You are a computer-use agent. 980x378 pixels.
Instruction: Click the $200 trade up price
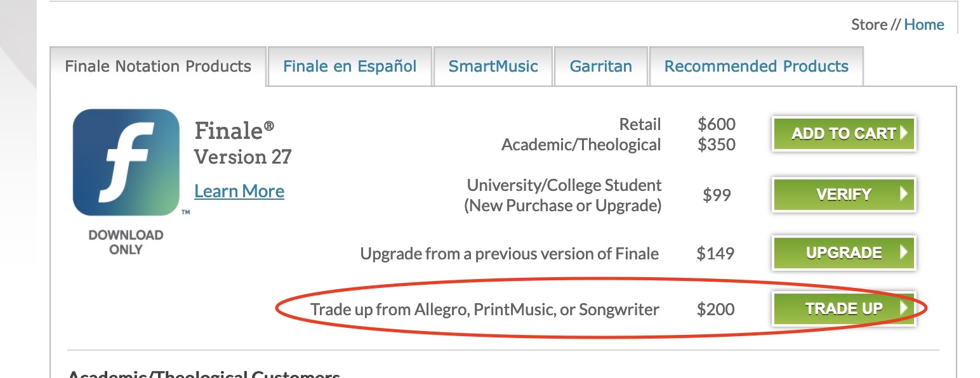pyautogui.click(x=715, y=310)
